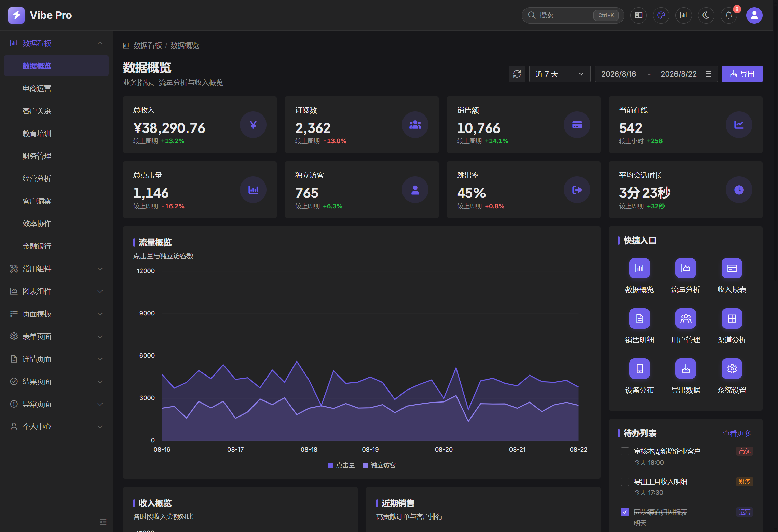This screenshot has width=778, height=532.
Task: Uncheck the 同步渠道归因报表 todo checkbox
Action: coord(625,512)
